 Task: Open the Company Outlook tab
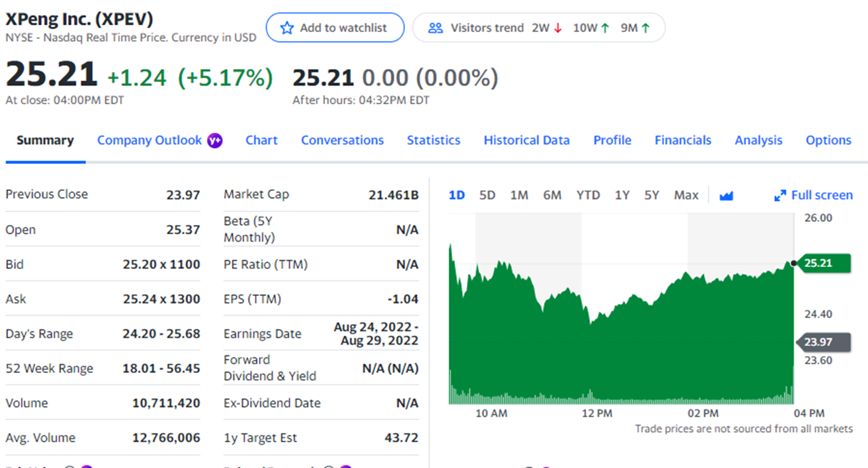point(149,141)
